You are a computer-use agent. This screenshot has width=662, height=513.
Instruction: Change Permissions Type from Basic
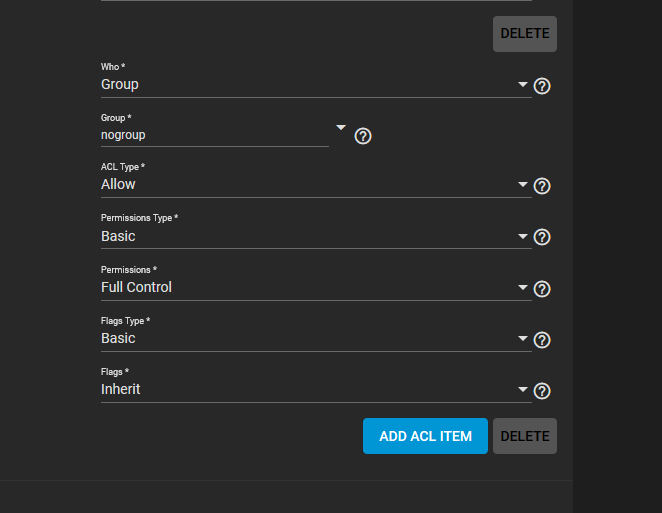[x=316, y=236]
